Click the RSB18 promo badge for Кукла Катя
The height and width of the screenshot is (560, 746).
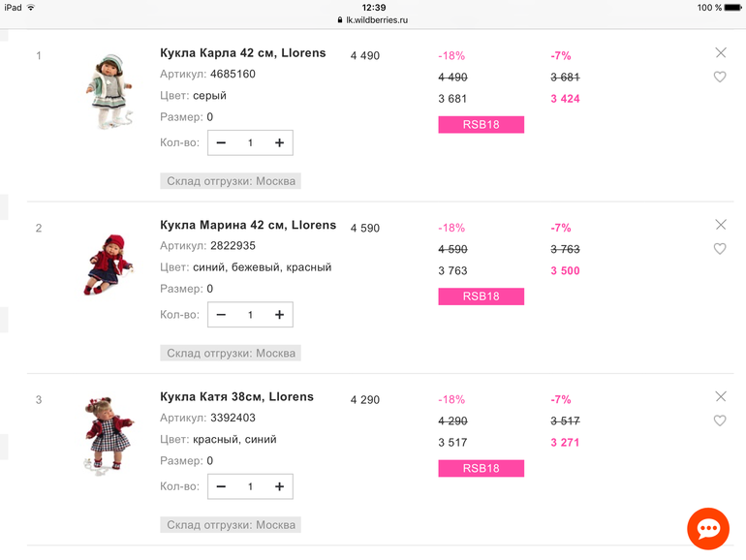point(481,468)
